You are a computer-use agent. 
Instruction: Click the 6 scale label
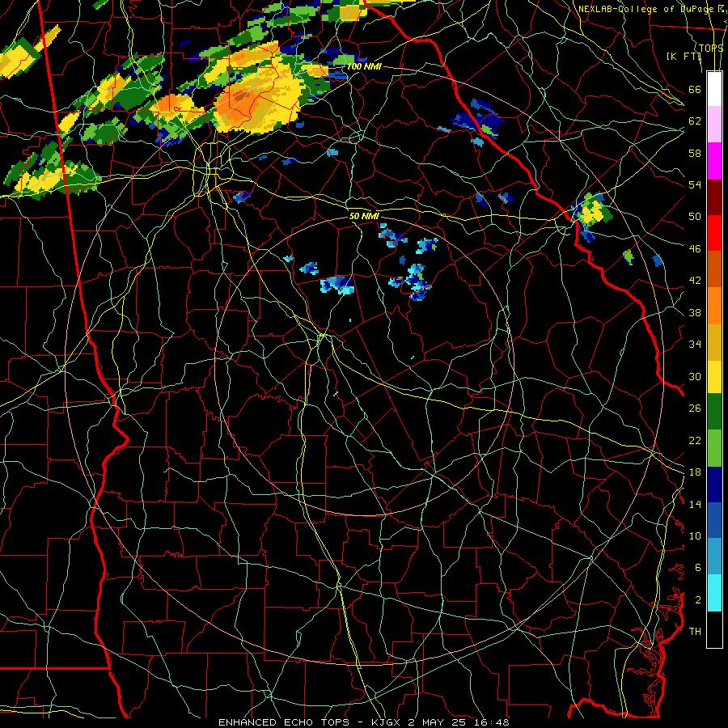(x=698, y=568)
